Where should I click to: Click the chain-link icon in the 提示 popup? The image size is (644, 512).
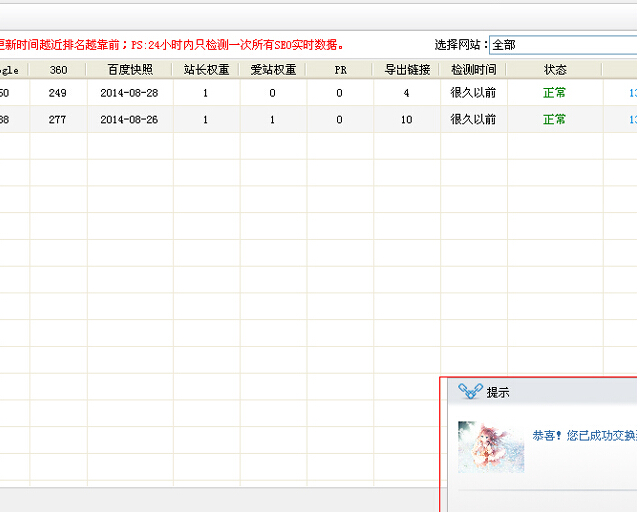coord(470,392)
